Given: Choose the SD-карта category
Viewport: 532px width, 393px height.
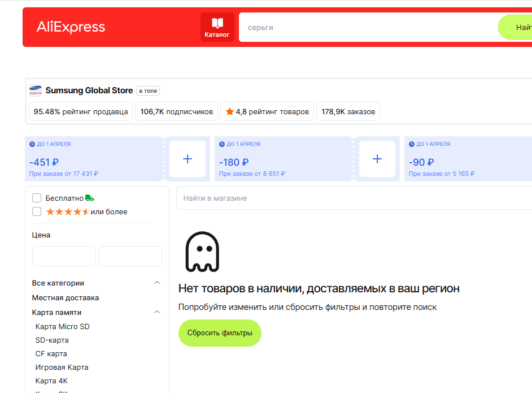Looking at the screenshot, I should pyautogui.click(x=52, y=340).
